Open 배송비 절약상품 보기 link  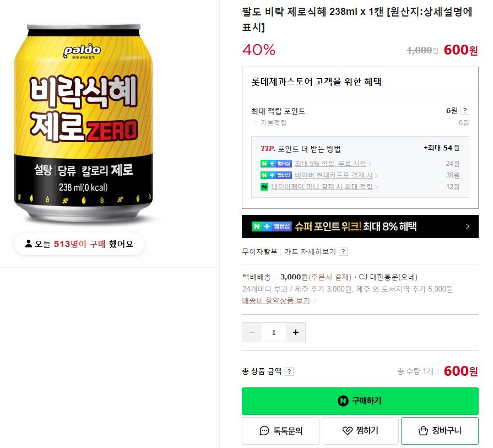point(276,301)
